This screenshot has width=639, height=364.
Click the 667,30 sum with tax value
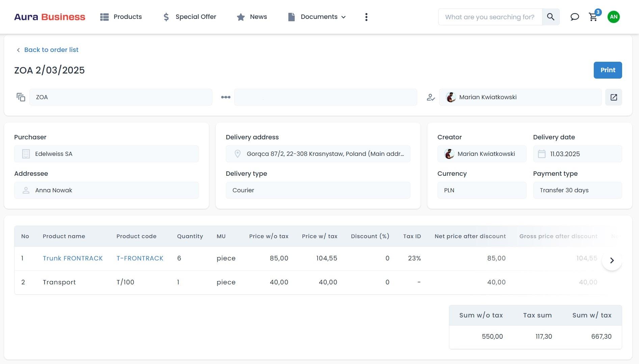tap(601, 337)
